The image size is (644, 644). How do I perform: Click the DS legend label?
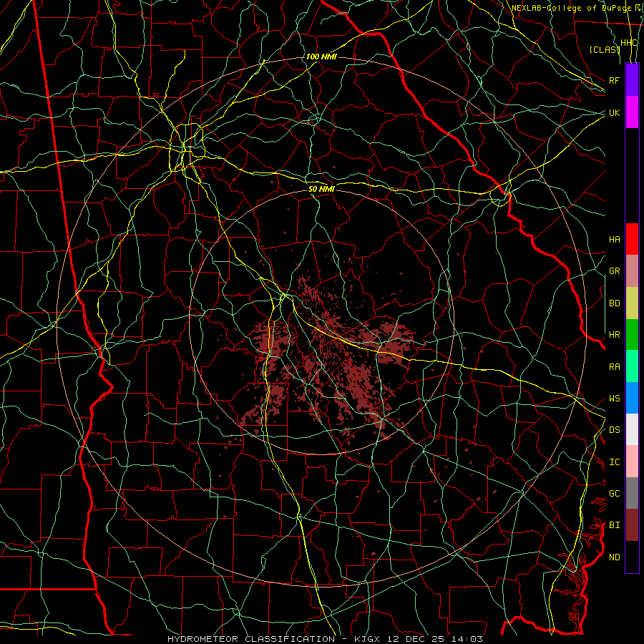(614, 430)
